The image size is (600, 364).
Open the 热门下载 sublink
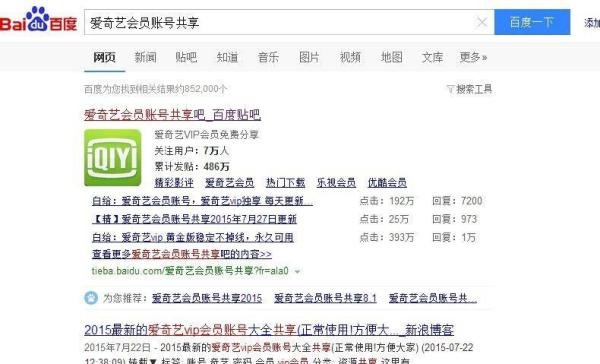(x=286, y=183)
